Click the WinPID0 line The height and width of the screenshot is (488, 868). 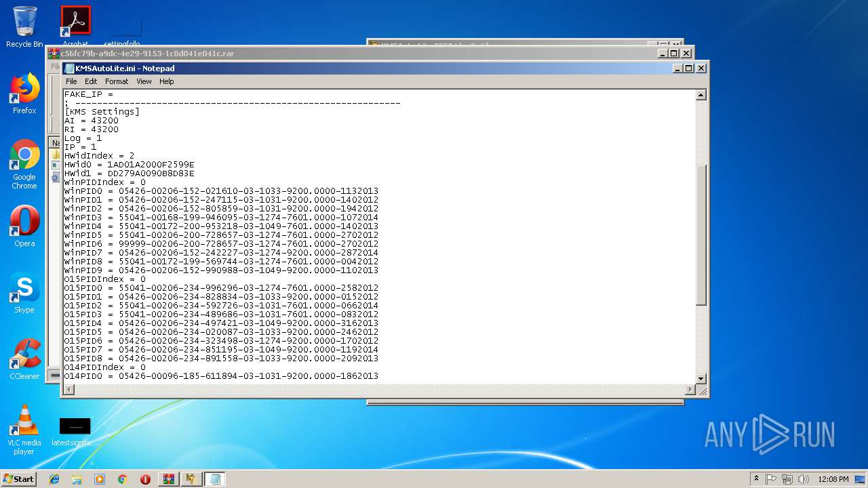point(222,191)
